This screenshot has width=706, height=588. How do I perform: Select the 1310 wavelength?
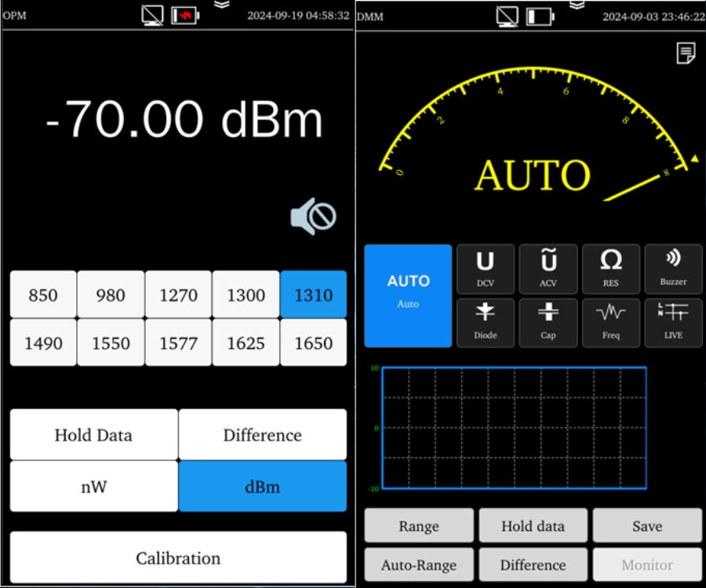pos(313,295)
